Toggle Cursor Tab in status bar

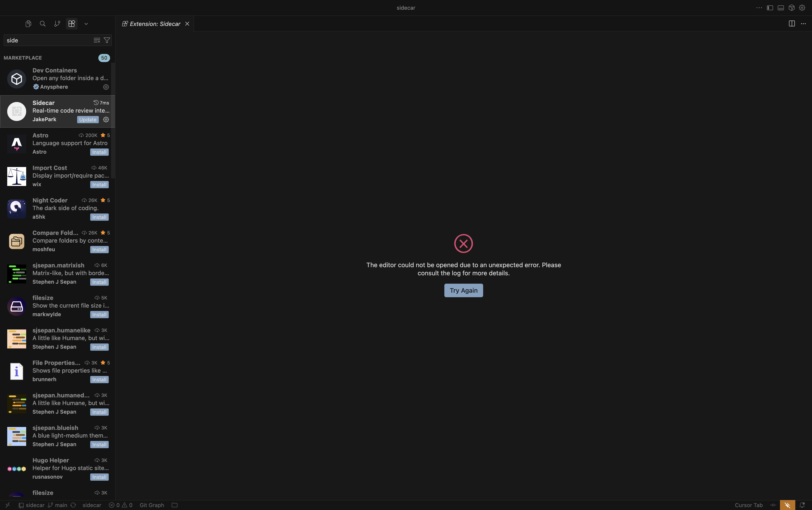(748, 505)
